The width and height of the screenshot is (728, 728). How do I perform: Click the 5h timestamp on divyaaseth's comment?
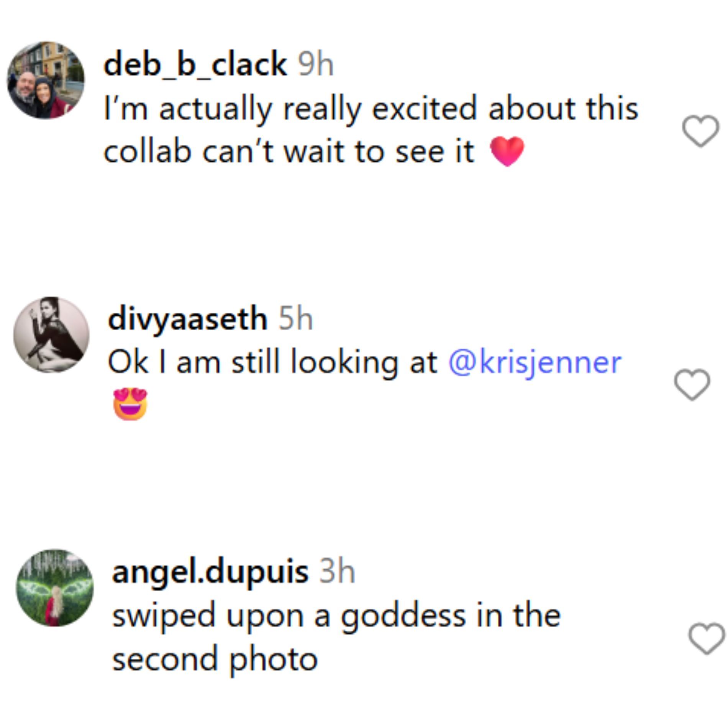click(296, 319)
